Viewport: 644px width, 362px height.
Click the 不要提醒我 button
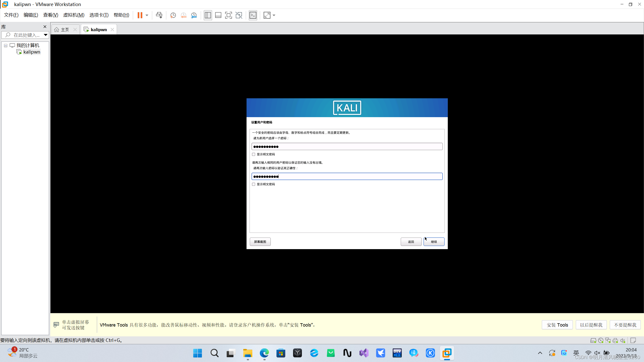(x=625, y=325)
